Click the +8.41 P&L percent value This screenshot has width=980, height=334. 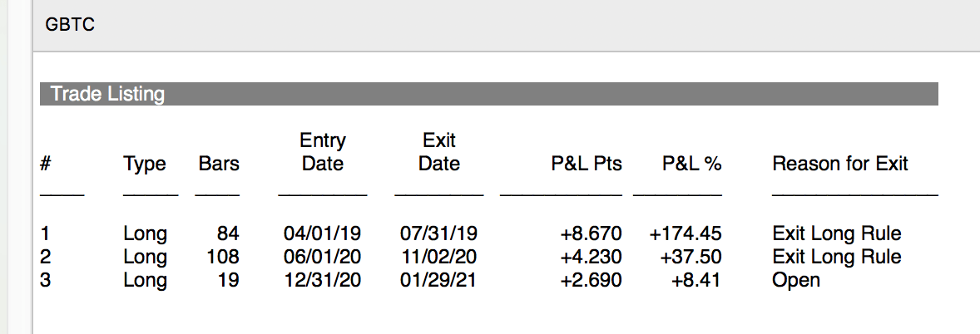tap(695, 280)
